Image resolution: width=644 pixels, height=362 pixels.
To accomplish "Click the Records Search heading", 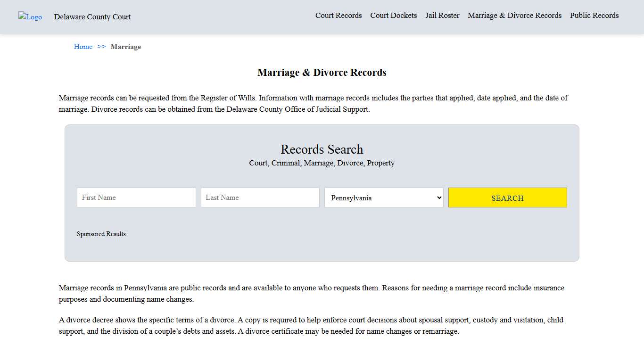I will pyautogui.click(x=322, y=149).
